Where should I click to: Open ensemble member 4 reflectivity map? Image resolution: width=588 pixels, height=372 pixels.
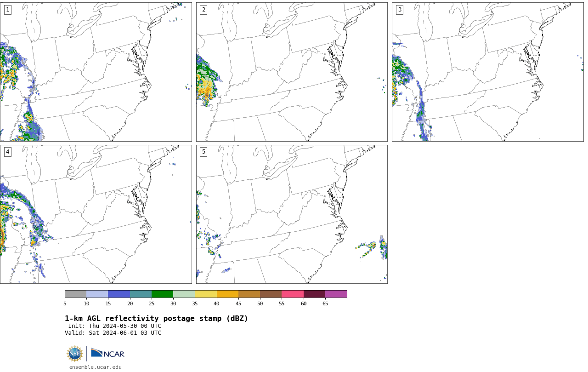click(96, 214)
